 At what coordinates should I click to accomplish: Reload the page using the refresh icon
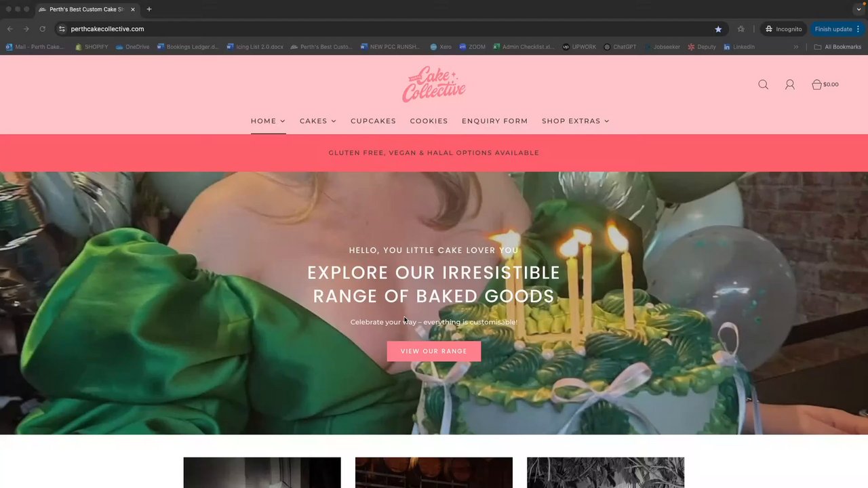point(42,29)
